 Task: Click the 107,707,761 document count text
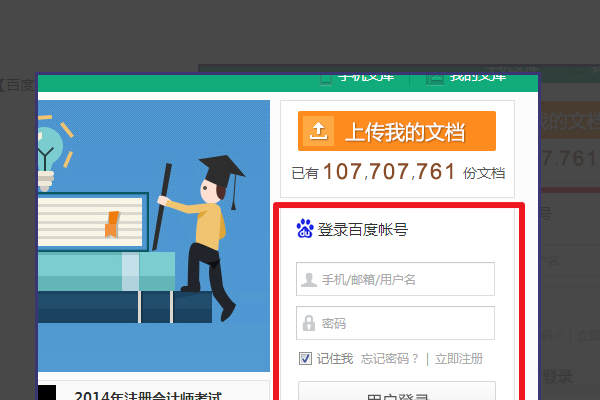389,171
